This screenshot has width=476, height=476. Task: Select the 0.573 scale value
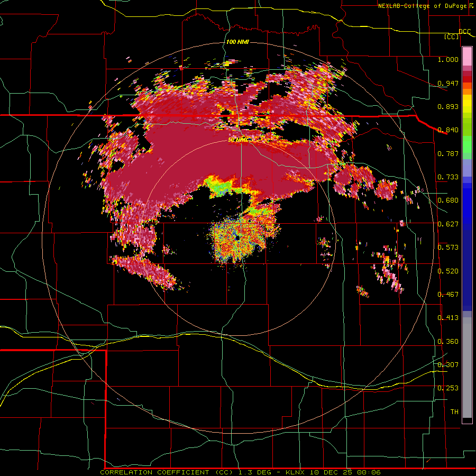(448, 248)
